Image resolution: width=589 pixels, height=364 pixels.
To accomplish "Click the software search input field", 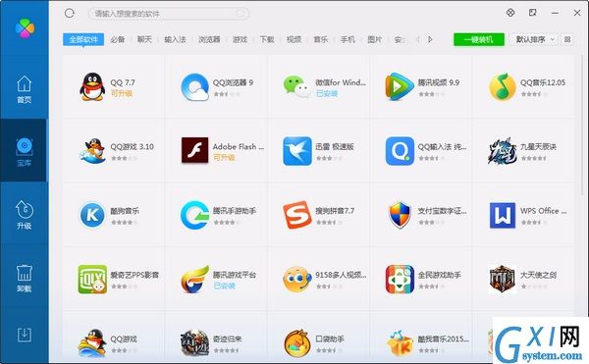I will [169, 14].
